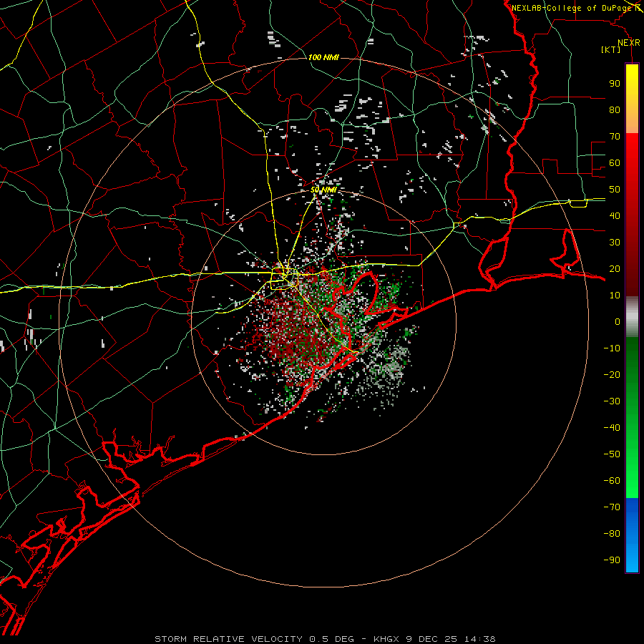
Task: Click the 30 value on the velocity scale
Action: (615, 243)
